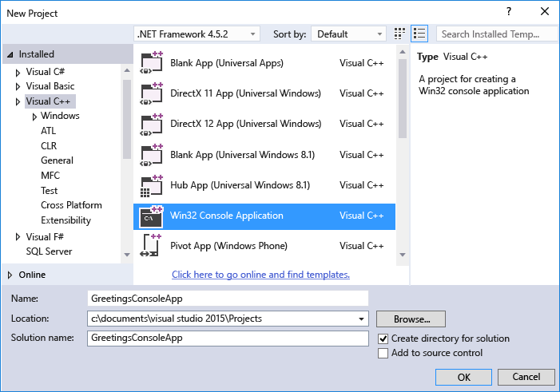Viewport: 560px width, 392px height.
Task: Toggle Create directory for solution checkbox
Action: [x=383, y=339]
